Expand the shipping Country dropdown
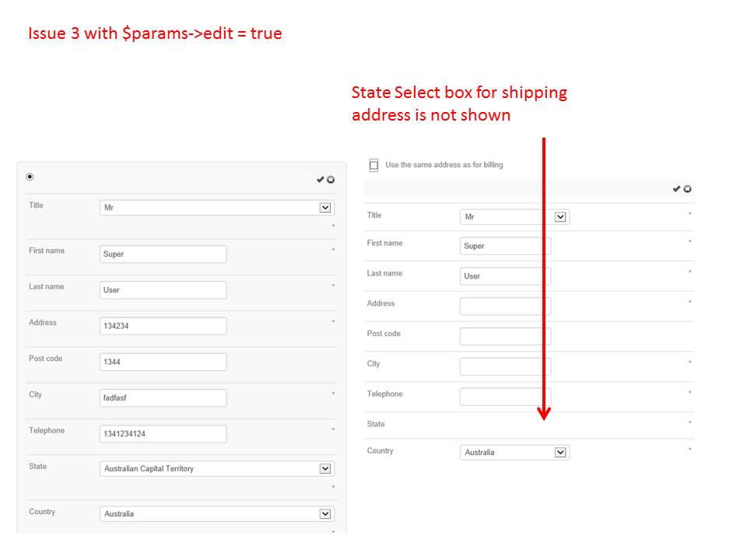The image size is (747, 560). [x=514, y=453]
